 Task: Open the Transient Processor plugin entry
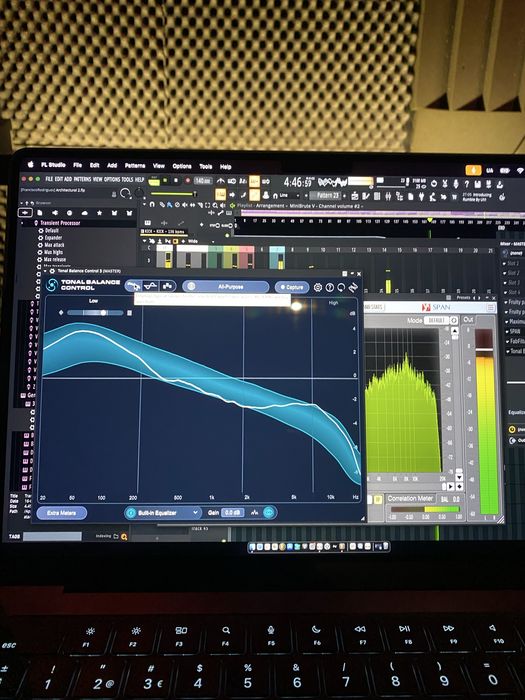(x=60, y=223)
